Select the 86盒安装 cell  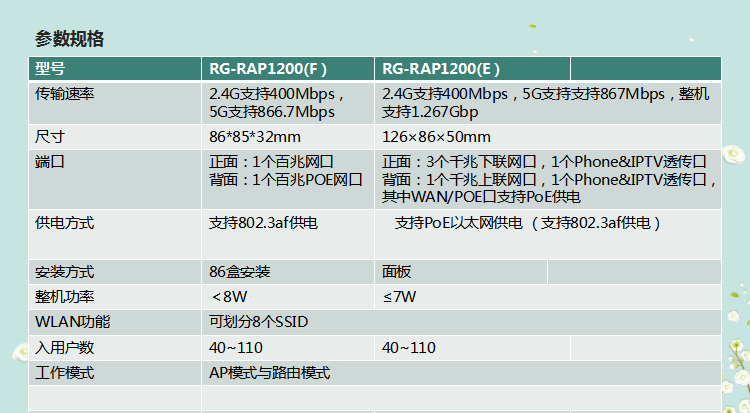coord(240,272)
